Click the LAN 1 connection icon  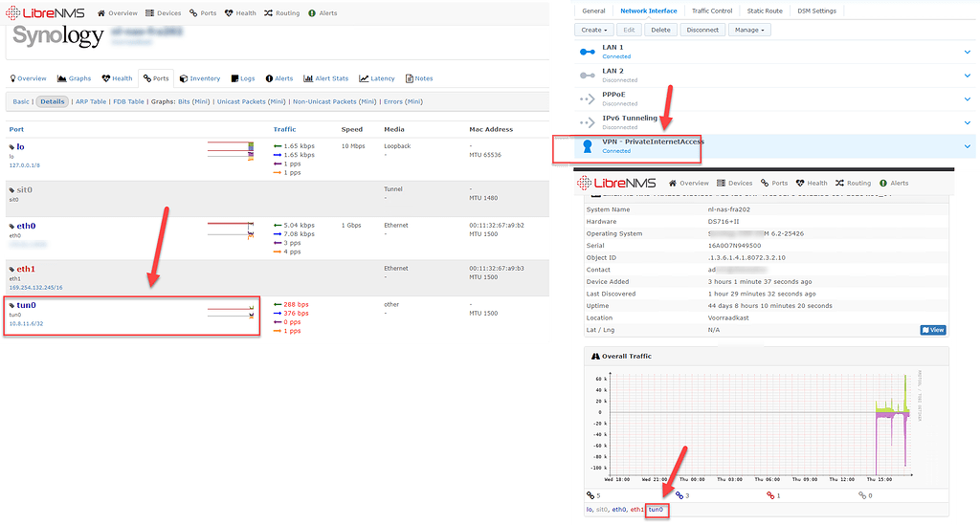[588, 52]
